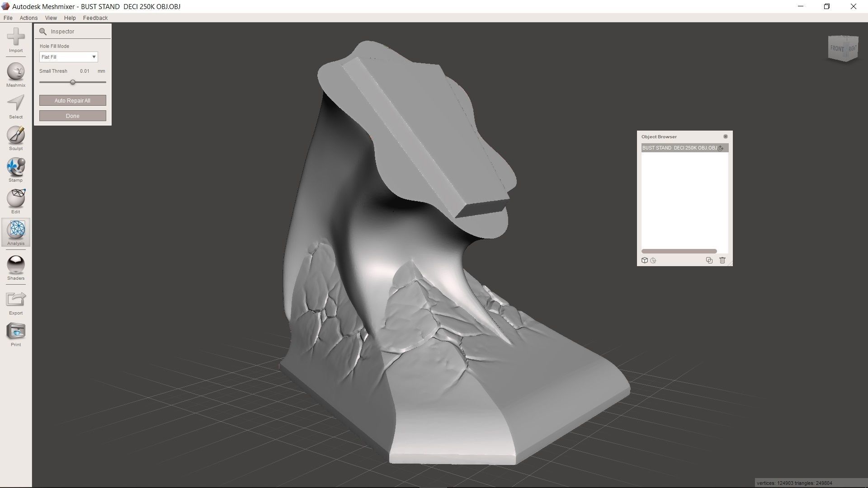Duplicate the object in Object Browser
Image resolution: width=868 pixels, height=488 pixels.
(x=709, y=260)
